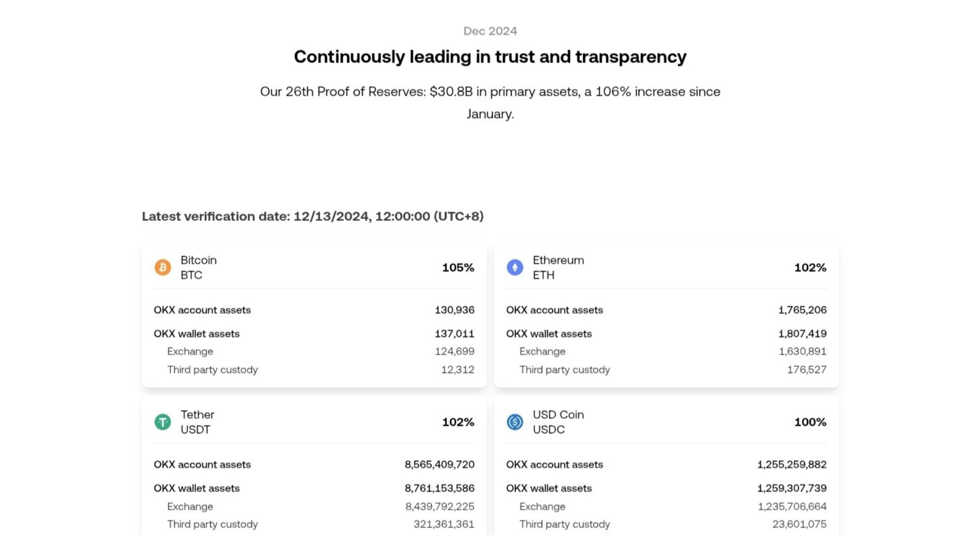Click the blue Ethereum logo icon
This screenshot has height=544, width=980.
click(x=514, y=268)
